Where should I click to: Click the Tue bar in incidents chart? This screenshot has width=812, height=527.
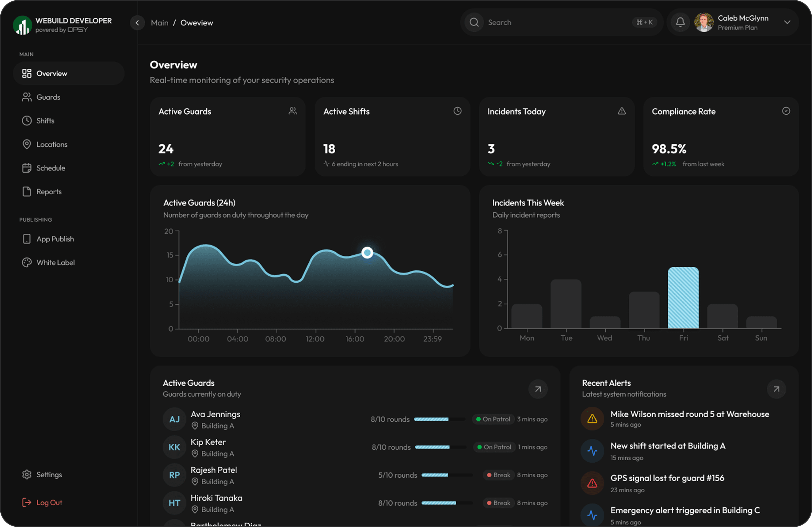pos(566,304)
